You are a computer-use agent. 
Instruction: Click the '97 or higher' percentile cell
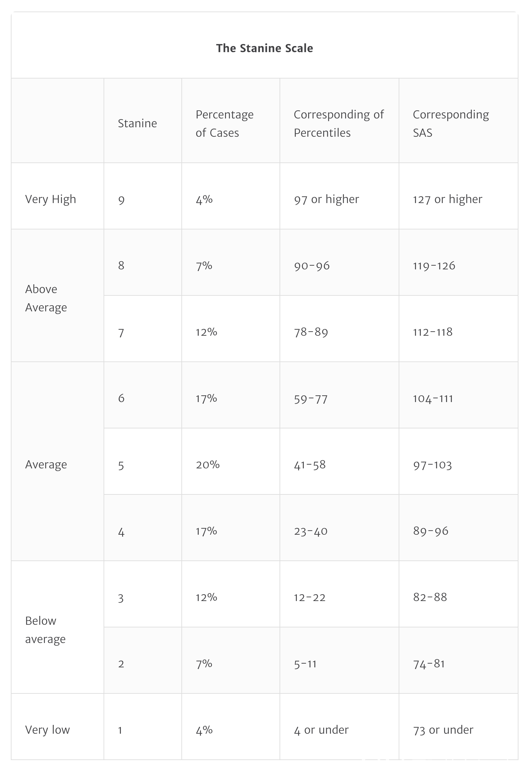326,199
